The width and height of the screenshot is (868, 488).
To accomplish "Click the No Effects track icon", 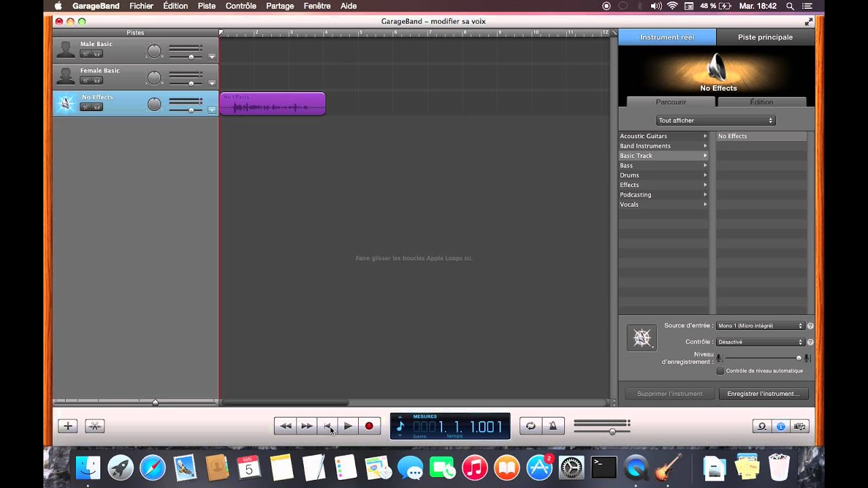I will 66,103.
